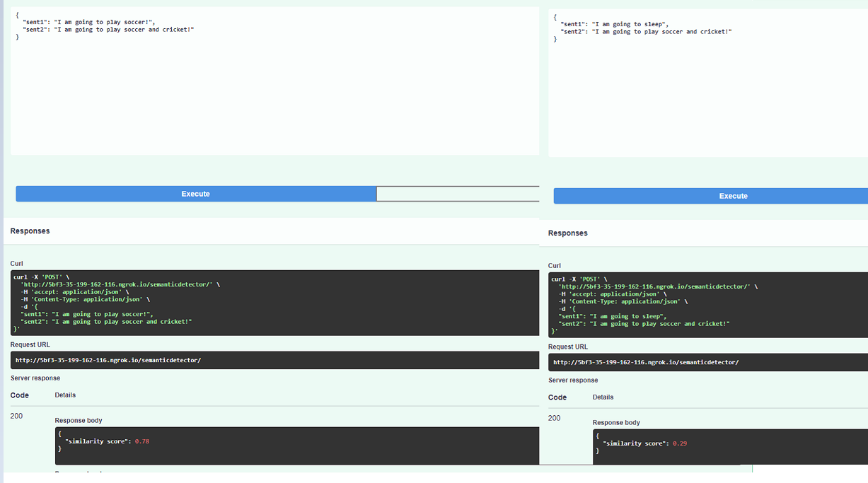Click 200 status code in left panel
868x483 pixels.
pos(16,416)
